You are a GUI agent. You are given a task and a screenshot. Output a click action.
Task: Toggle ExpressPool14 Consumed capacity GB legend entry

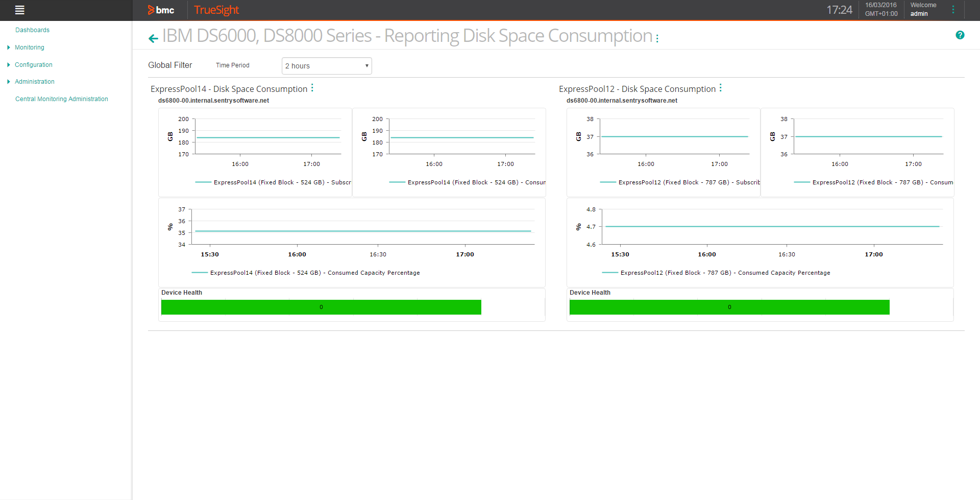(x=467, y=182)
